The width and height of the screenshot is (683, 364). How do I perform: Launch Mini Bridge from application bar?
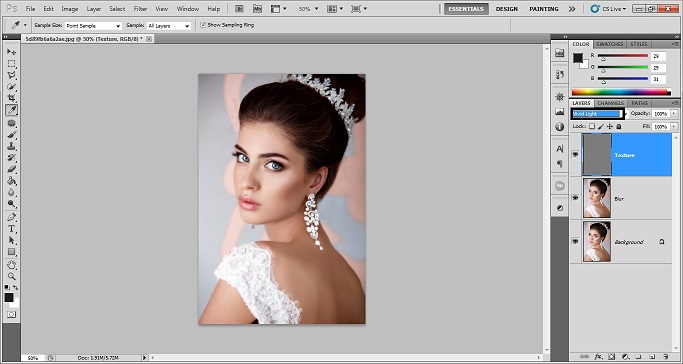point(257,9)
